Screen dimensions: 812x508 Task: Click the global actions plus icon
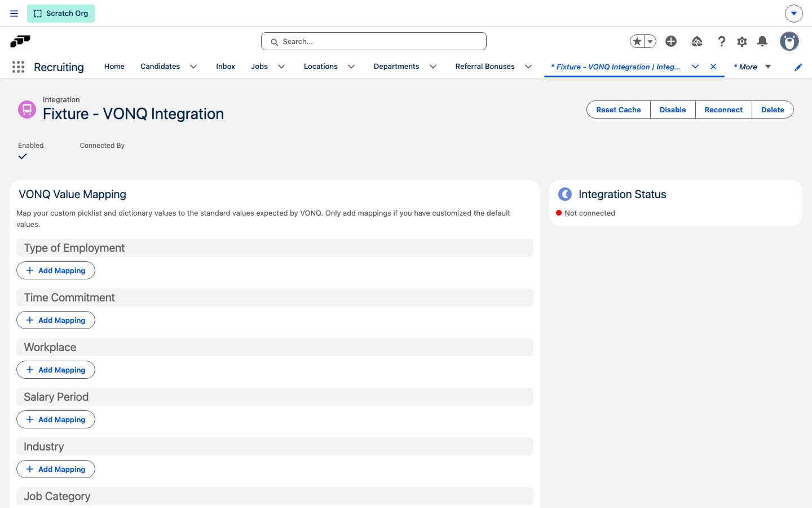(671, 41)
